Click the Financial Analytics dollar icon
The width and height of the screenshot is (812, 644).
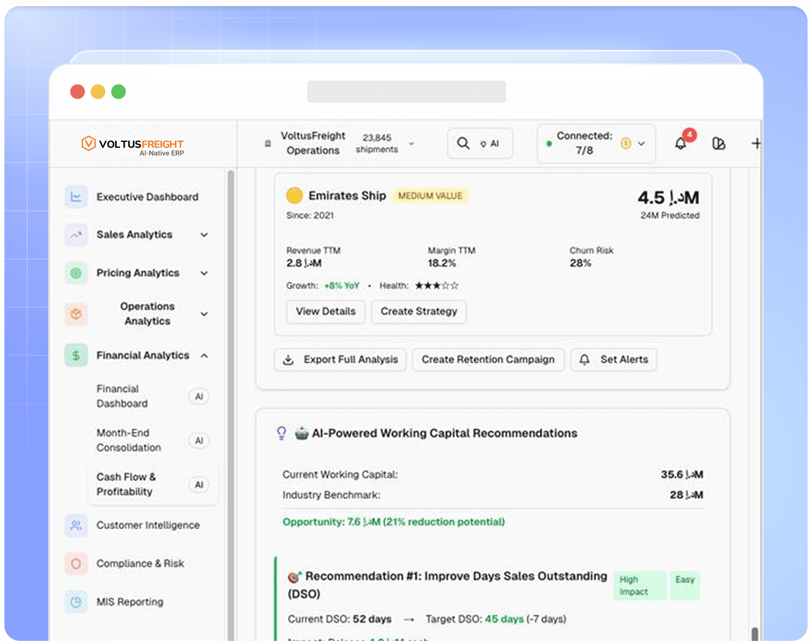pos(76,355)
